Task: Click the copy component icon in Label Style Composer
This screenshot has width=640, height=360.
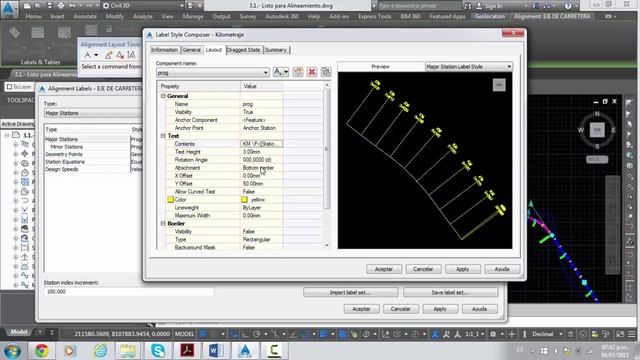Action: 298,72
